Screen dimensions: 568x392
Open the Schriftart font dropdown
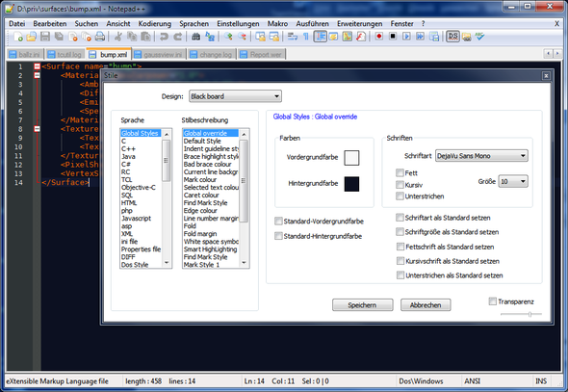click(481, 156)
